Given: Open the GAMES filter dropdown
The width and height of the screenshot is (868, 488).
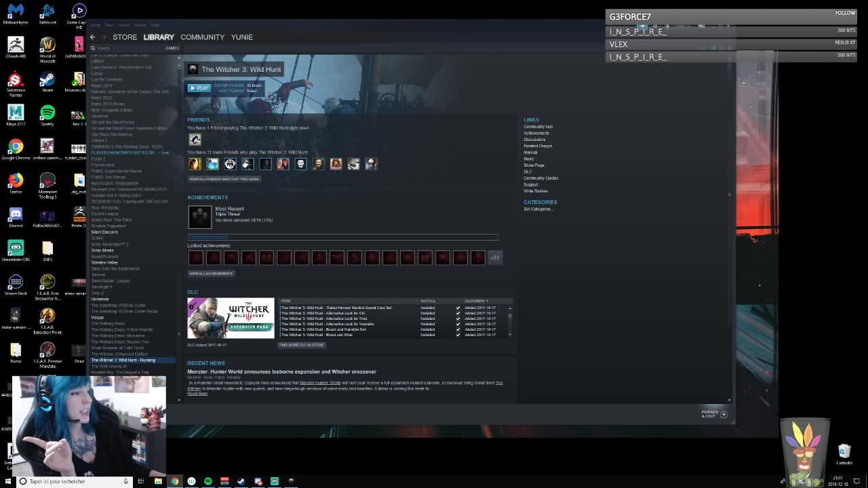Looking at the screenshot, I should point(172,48).
